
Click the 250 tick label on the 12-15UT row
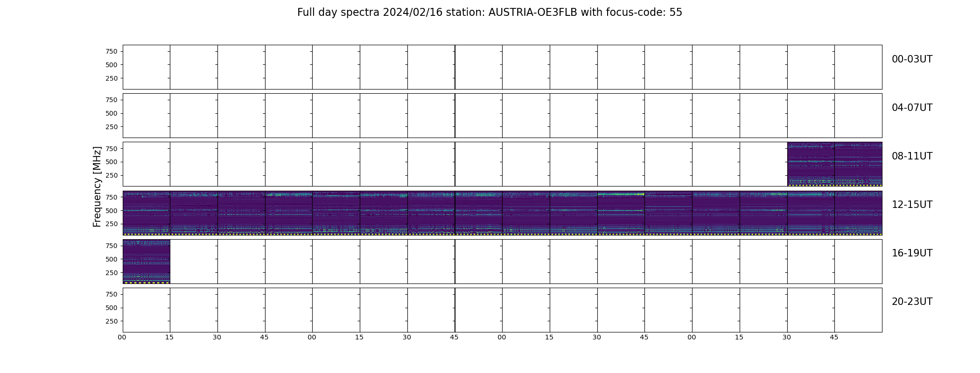[112, 224]
